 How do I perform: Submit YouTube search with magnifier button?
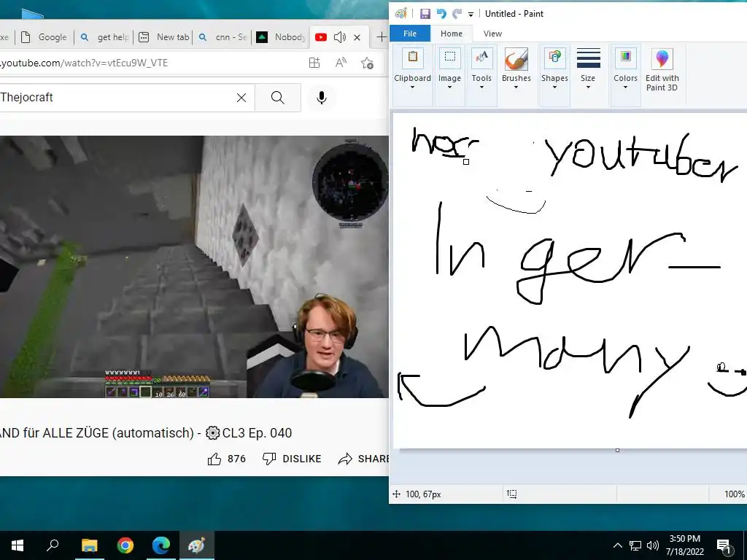pyautogui.click(x=278, y=98)
